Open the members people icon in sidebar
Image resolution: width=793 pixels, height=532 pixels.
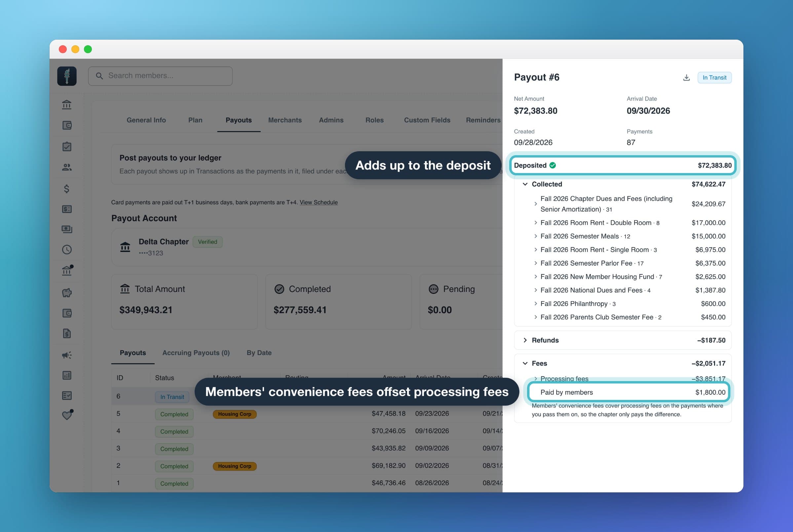point(67,167)
